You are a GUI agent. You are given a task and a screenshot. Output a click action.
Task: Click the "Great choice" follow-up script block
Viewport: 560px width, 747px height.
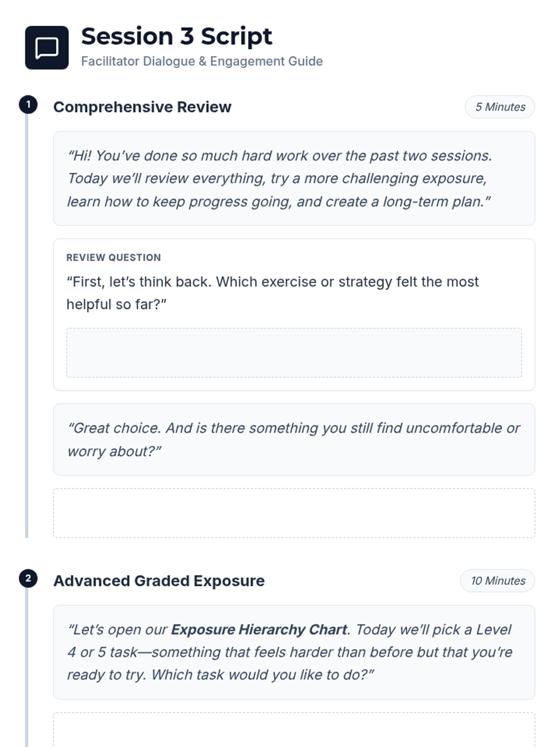(294, 439)
